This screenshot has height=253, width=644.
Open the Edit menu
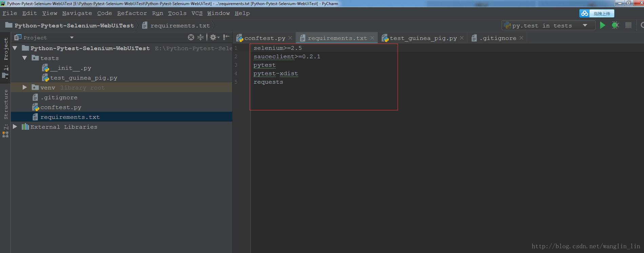(x=29, y=13)
